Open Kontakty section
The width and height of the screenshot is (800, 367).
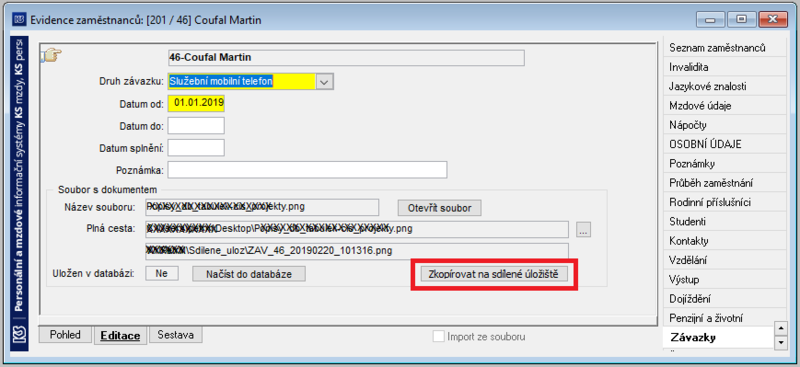pyautogui.click(x=725, y=241)
